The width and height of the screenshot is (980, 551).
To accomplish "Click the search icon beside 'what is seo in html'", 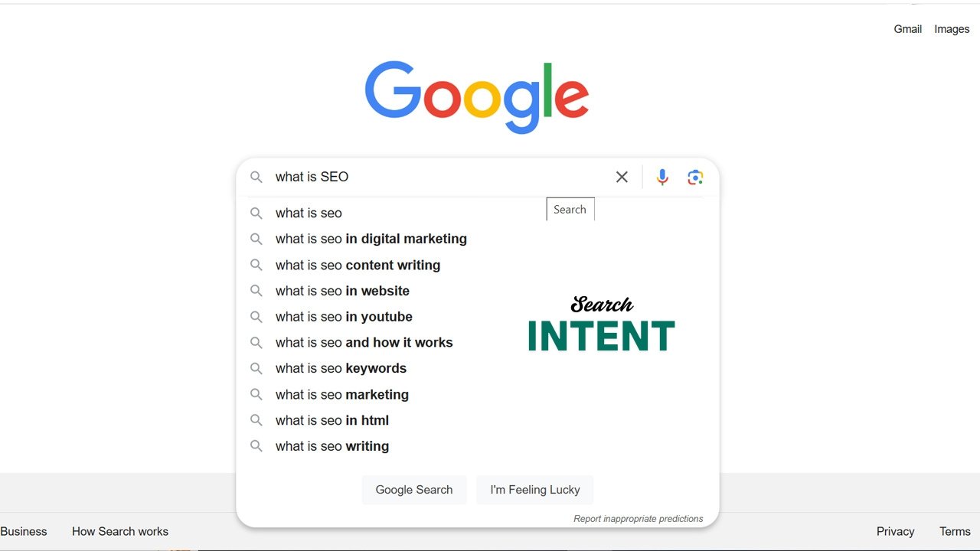I will tap(256, 420).
